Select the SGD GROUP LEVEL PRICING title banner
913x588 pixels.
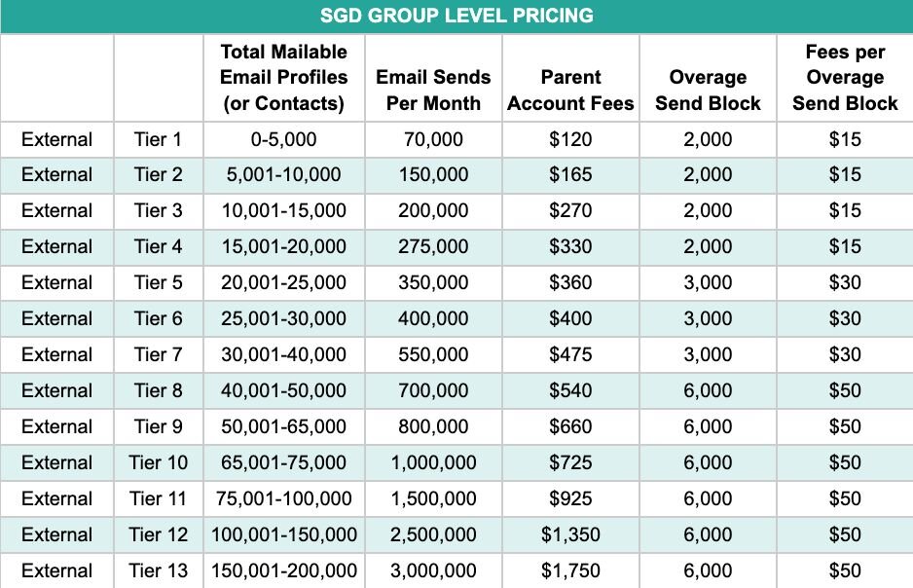(x=456, y=16)
